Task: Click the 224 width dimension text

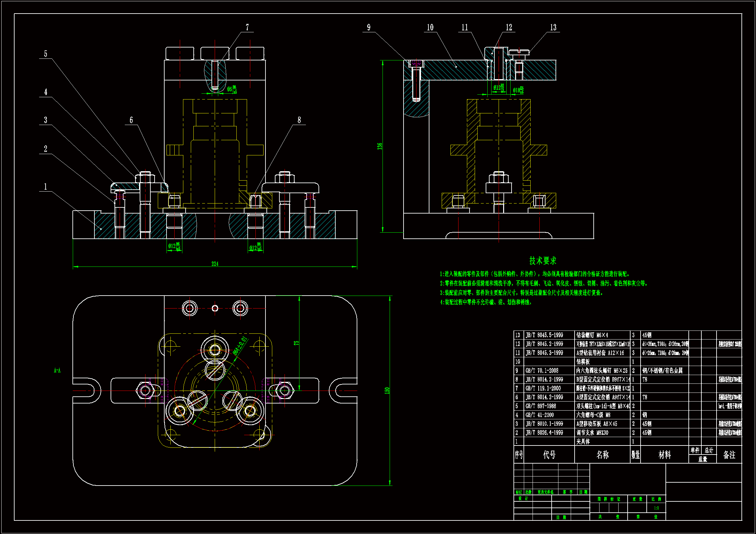Action: coord(215,264)
